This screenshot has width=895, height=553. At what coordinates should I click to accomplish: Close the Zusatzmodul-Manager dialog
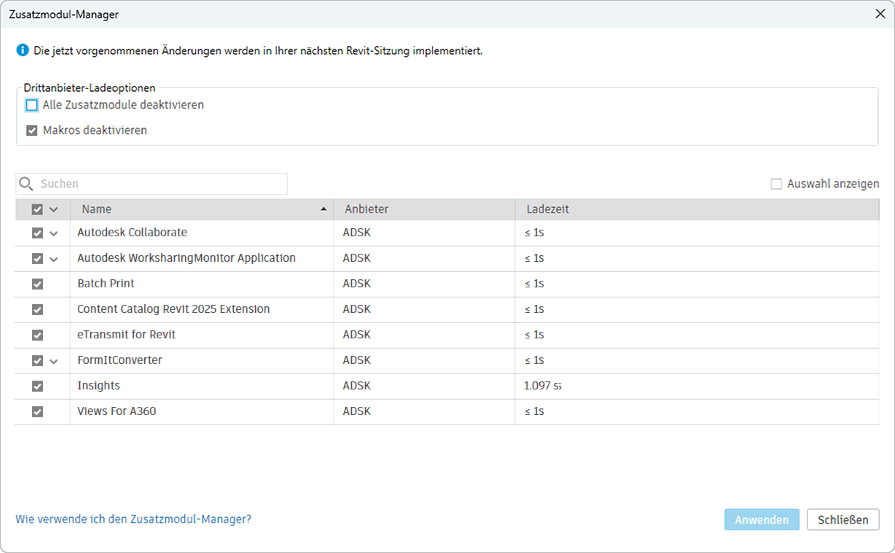click(x=878, y=14)
